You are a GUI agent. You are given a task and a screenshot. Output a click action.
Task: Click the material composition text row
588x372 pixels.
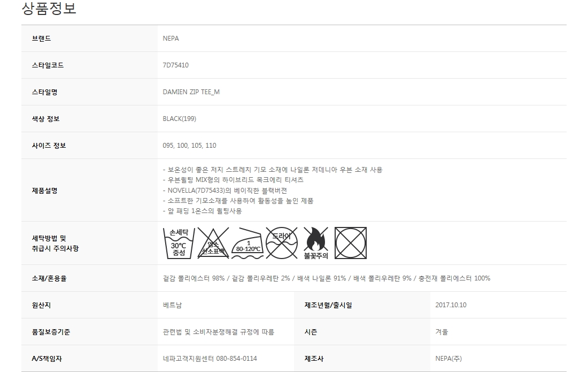(327, 278)
